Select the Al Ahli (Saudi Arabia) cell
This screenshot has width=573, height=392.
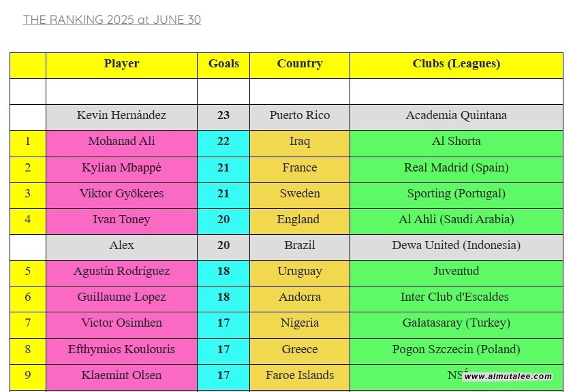[456, 219]
